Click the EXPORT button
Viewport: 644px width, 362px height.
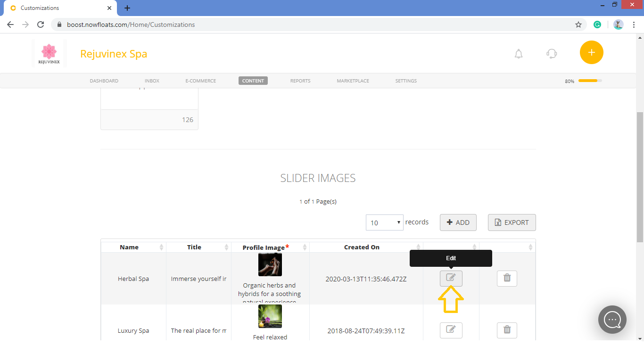point(512,222)
